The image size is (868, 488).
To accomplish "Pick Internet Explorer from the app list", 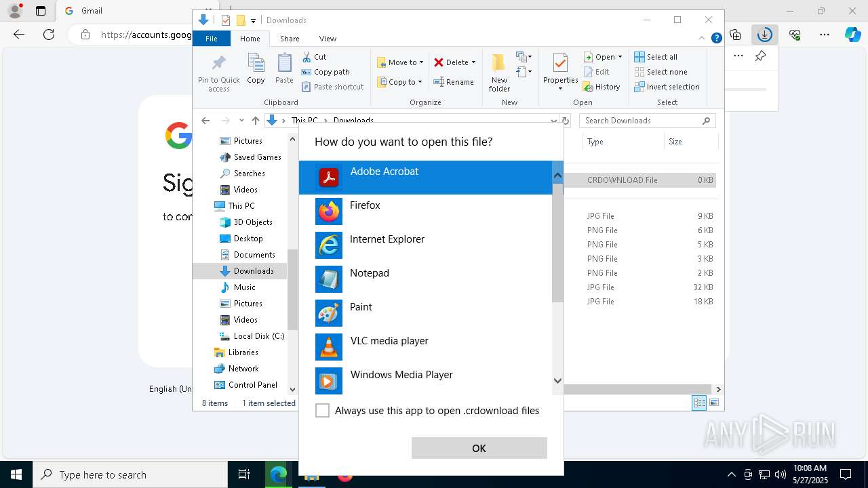I will [425, 245].
